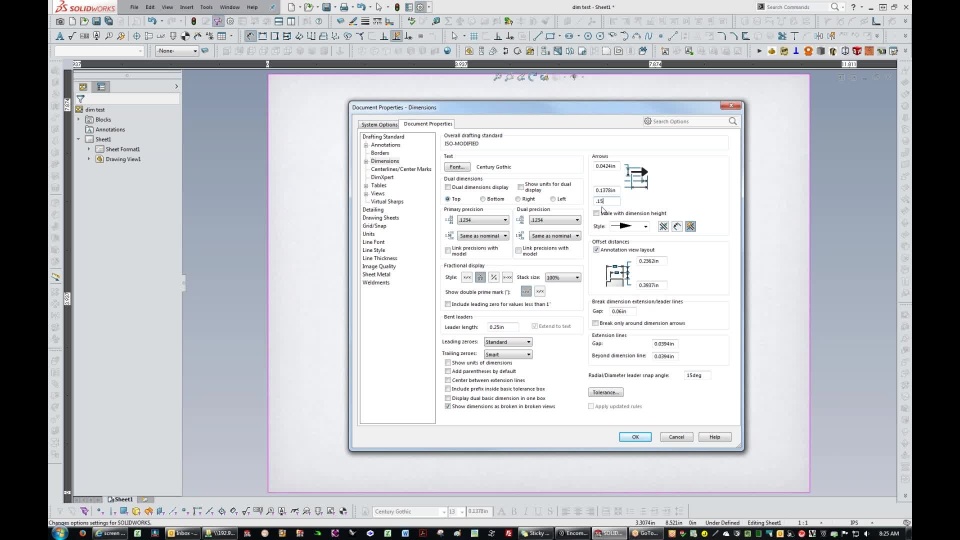Open the Insert menu
This screenshot has height=540, width=960.
186,7
